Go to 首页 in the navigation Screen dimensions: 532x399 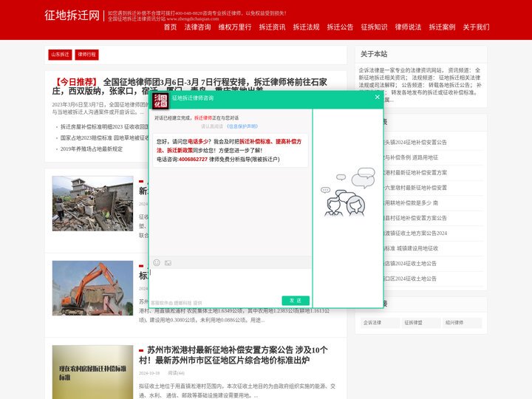point(171,27)
